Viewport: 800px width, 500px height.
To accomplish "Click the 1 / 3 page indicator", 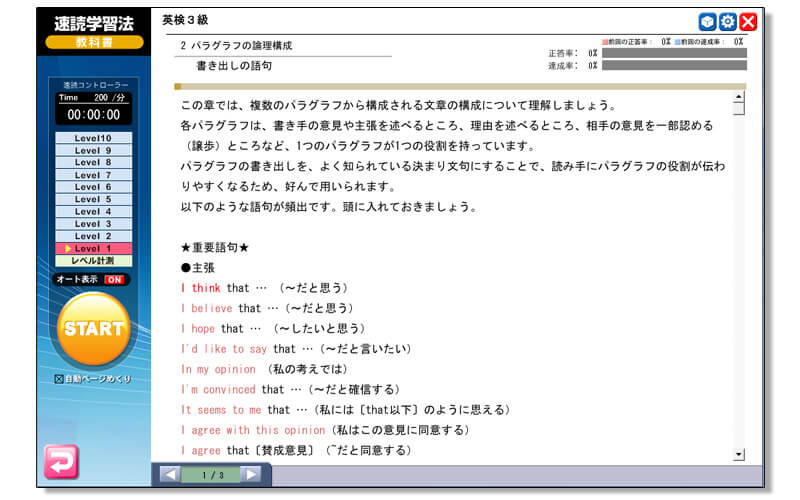I will point(212,475).
